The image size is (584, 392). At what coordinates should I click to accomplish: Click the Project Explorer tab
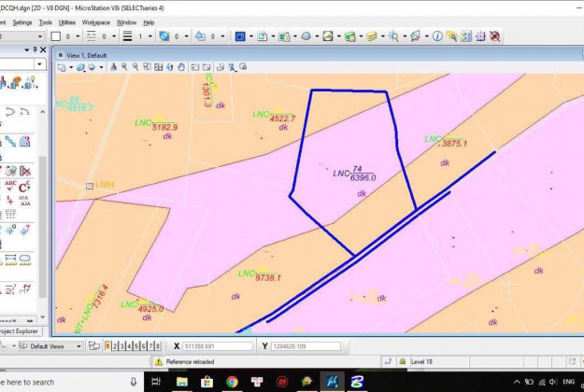pos(21,330)
